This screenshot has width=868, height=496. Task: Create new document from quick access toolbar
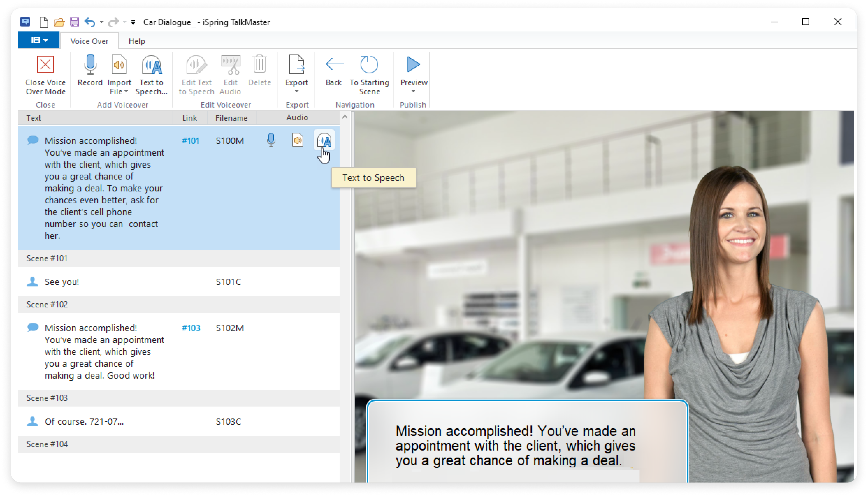[44, 22]
